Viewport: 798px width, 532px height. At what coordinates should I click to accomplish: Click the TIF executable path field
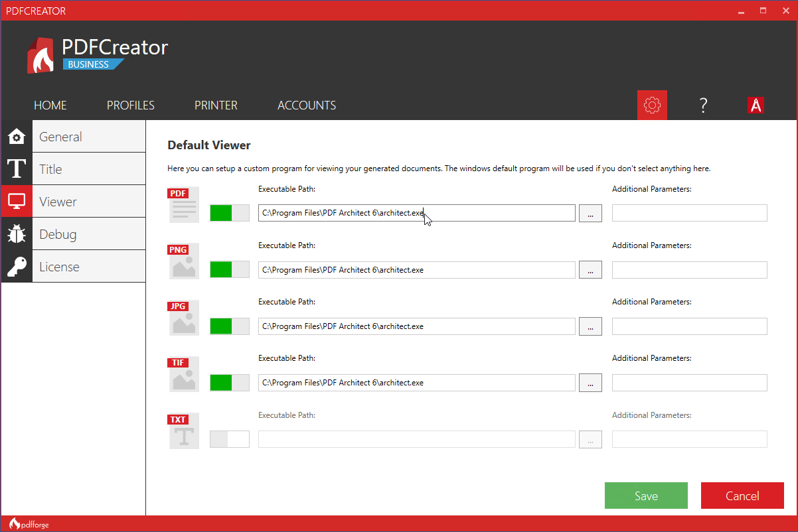click(417, 382)
